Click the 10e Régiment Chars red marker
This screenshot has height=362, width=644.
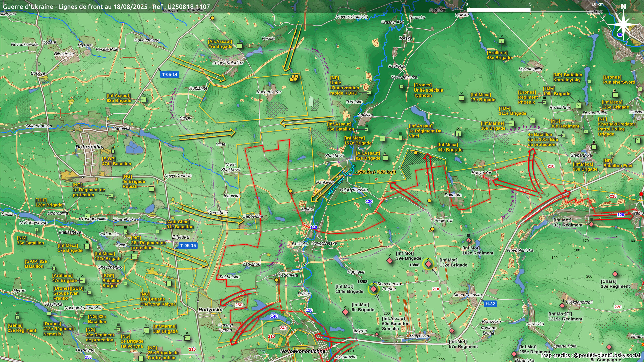[615, 274]
